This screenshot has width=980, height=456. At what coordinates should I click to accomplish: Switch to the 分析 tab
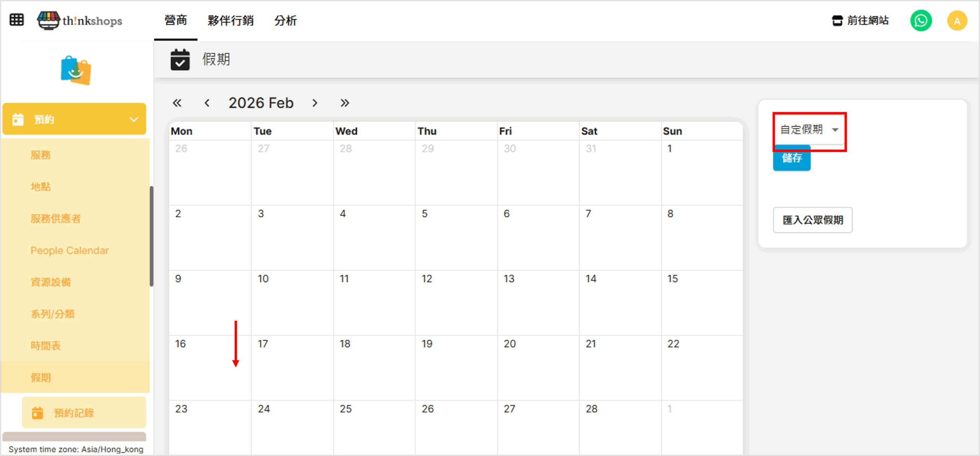[285, 21]
